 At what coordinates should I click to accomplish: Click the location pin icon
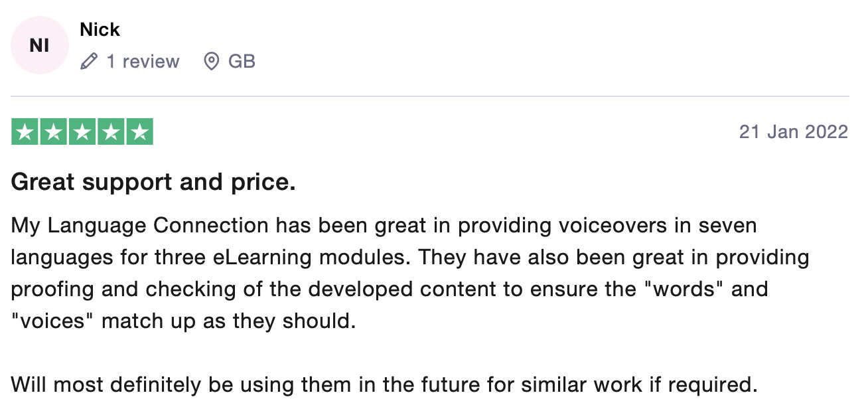click(211, 62)
